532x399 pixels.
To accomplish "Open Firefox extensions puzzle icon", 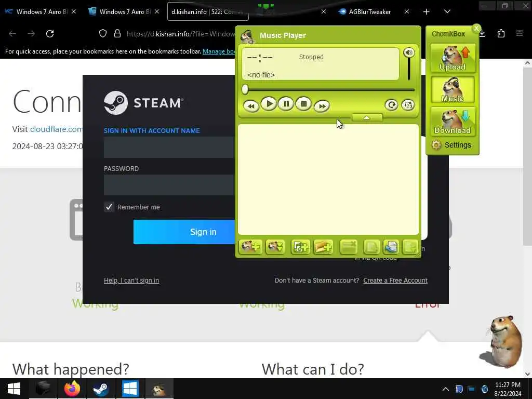I will 501,34.
